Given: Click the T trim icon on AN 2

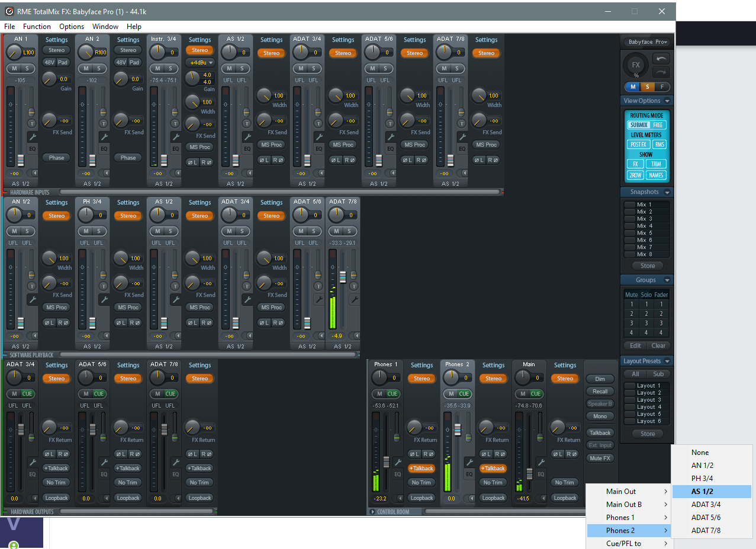Looking at the screenshot, I should [103, 124].
